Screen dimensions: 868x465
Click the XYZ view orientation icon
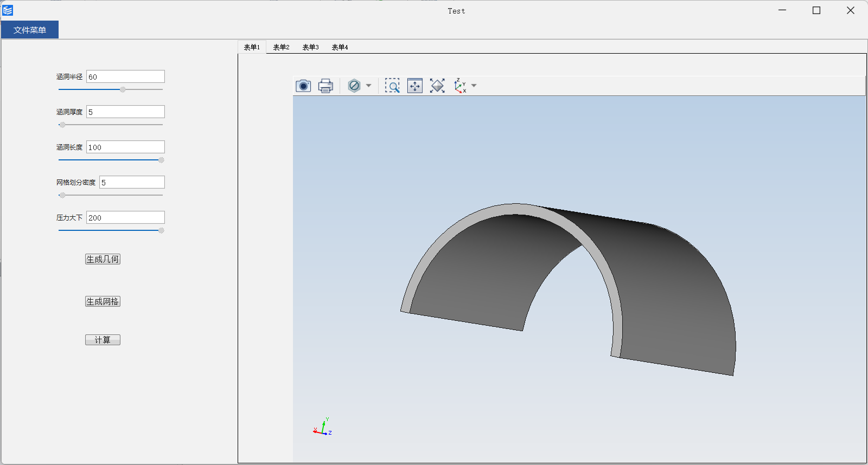click(x=460, y=86)
